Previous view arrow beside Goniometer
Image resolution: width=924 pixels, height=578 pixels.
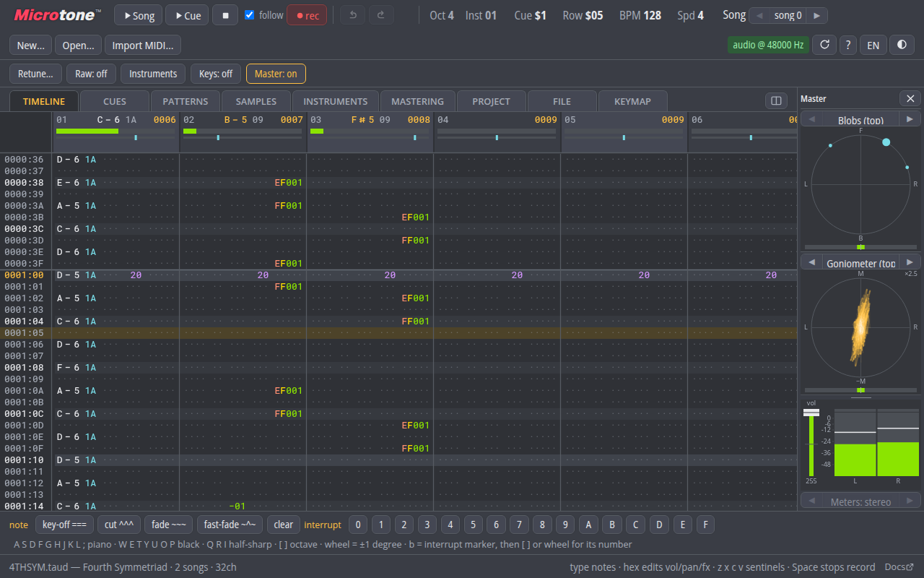tap(811, 262)
